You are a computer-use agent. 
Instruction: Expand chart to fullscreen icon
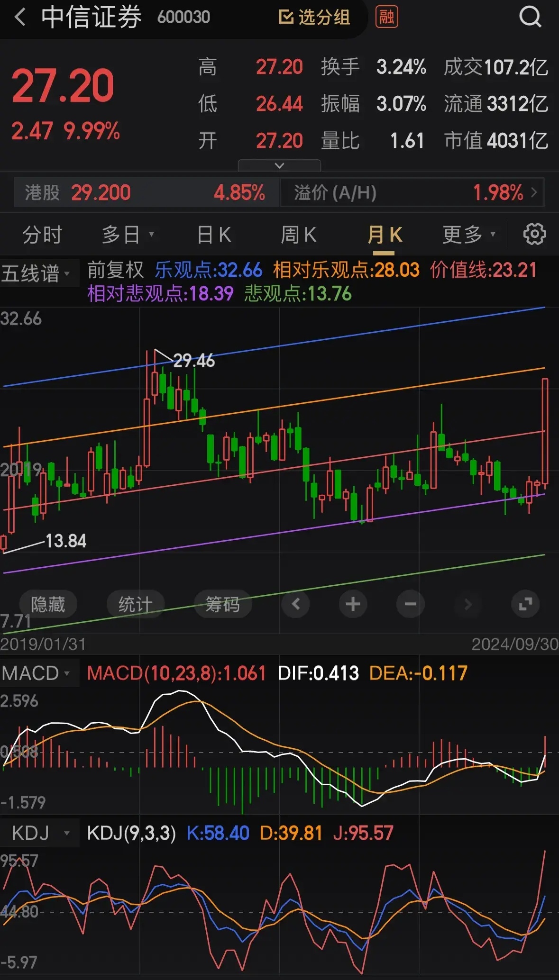pyautogui.click(x=525, y=604)
